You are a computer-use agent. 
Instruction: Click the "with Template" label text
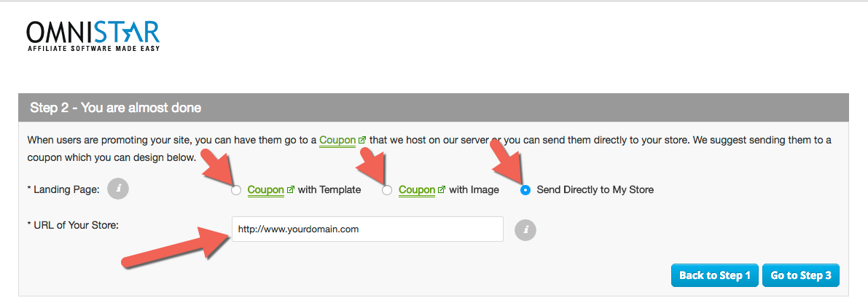tap(329, 190)
